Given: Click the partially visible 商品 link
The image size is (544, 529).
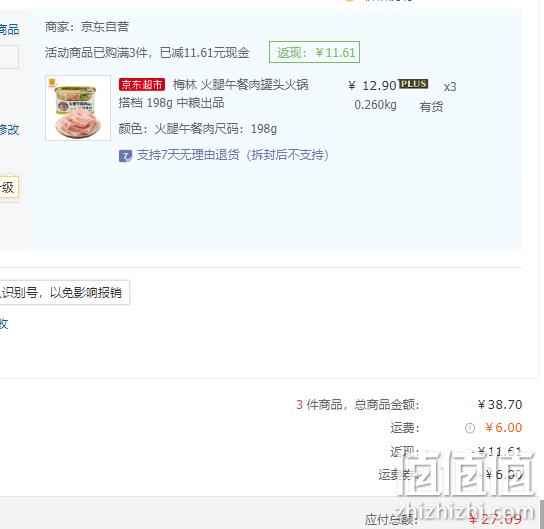Looking at the screenshot, I should tap(9, 29).
